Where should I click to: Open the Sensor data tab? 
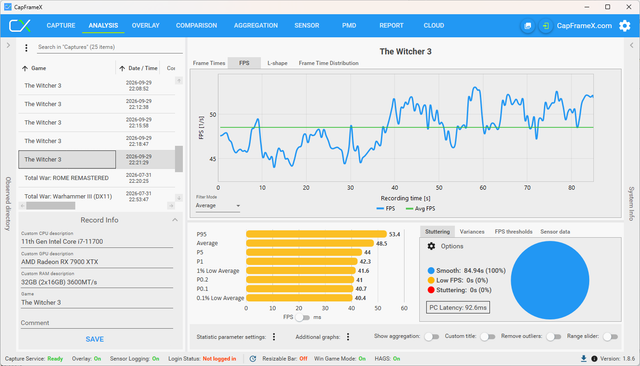coord(555,232)
